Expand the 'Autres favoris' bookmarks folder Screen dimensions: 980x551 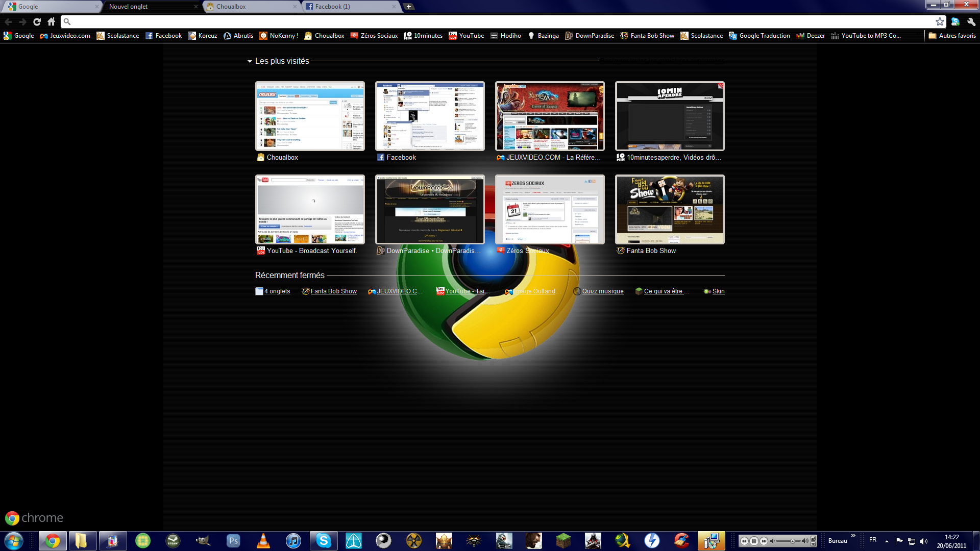pyautogui.click(x=952, y=36)
